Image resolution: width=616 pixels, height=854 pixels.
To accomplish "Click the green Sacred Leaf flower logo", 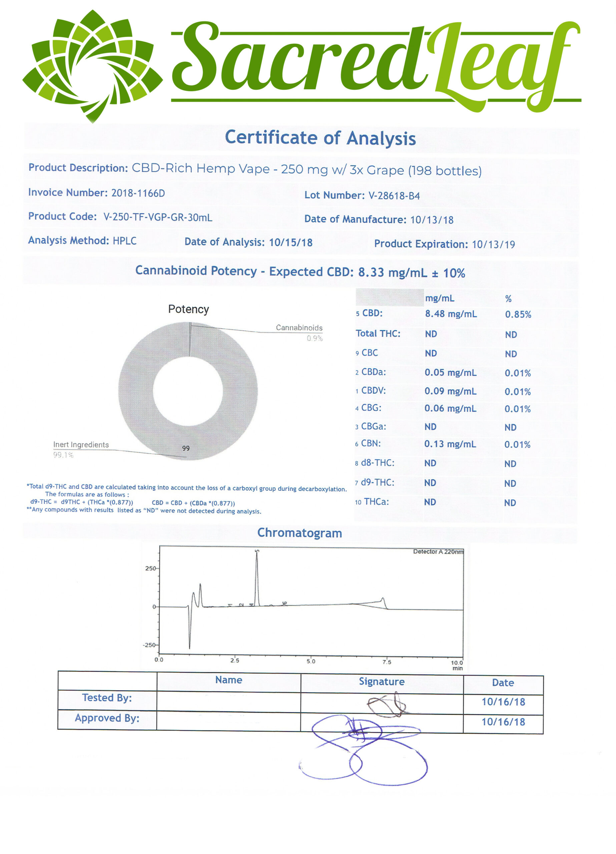I will (x=92, y=66).
